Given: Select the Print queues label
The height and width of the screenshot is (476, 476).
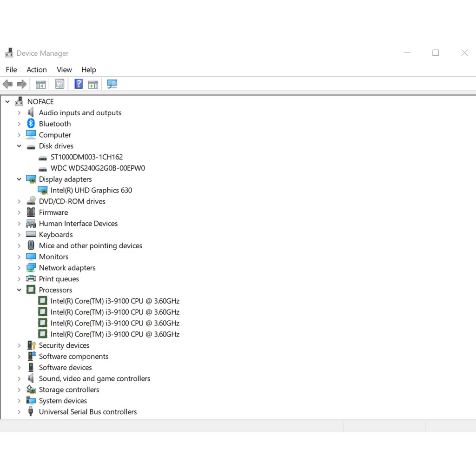Looking at the screenshot, I should pos(59,279).
